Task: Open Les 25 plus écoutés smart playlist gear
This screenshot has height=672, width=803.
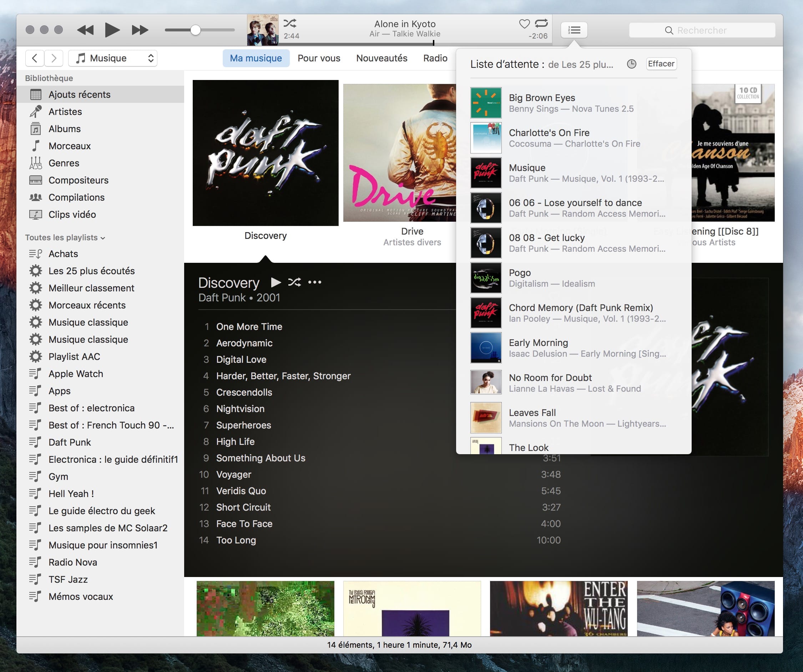Action: coord(36,271)
